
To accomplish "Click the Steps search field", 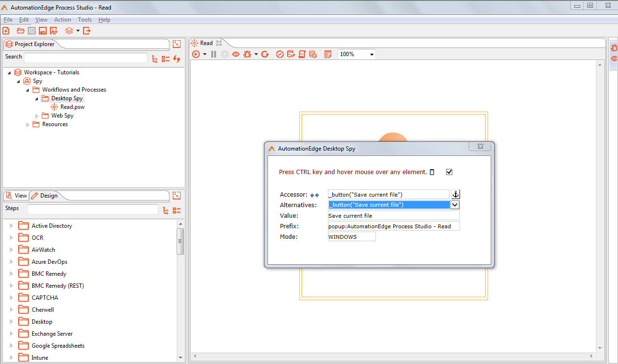I will pyautogui.click(x=93, y=209).
